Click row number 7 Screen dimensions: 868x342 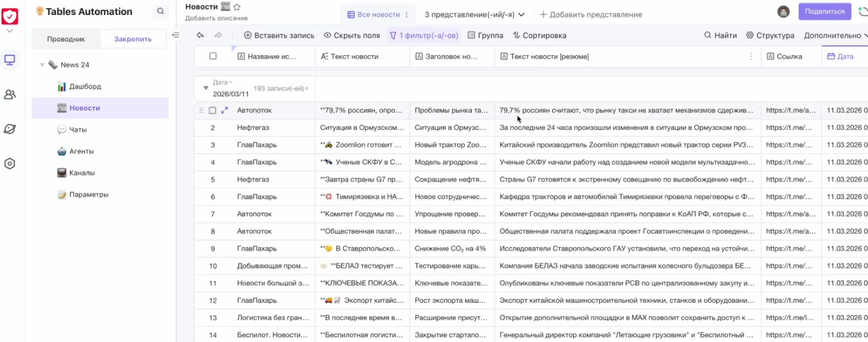(213, 214)
